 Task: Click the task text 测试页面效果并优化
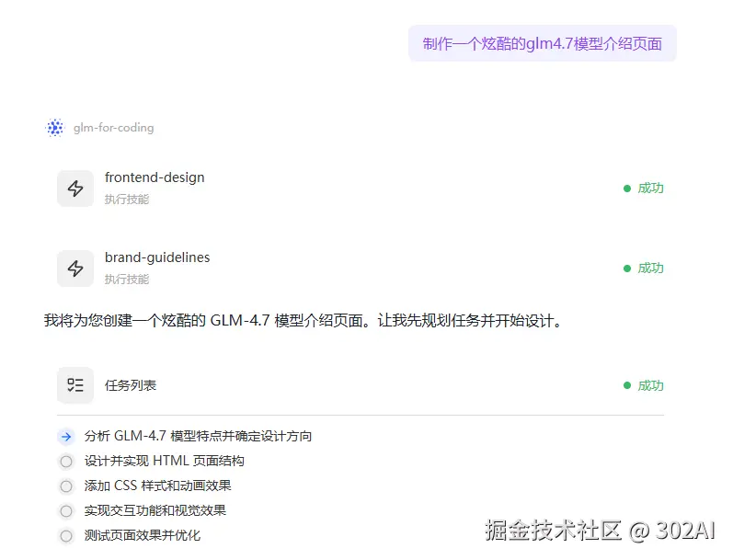tap(143, 535)
